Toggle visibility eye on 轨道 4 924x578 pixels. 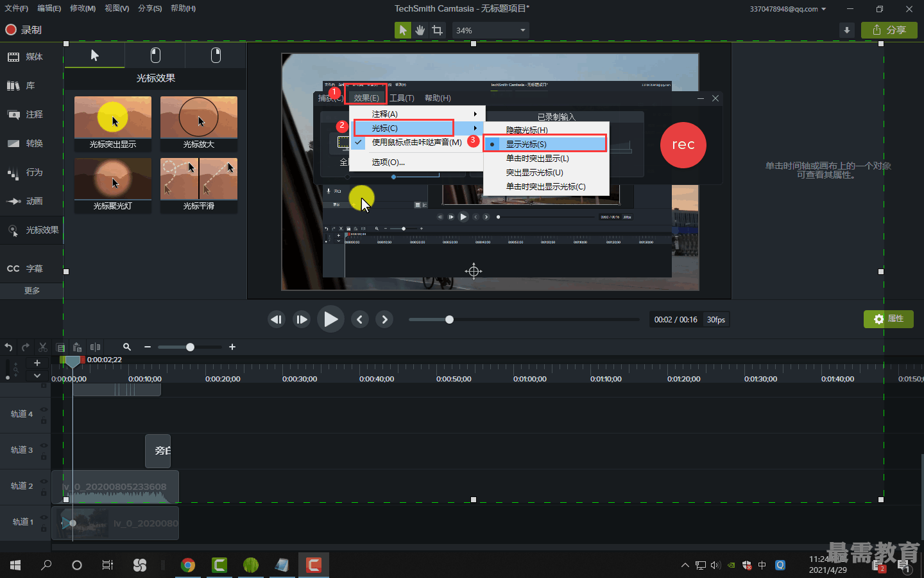pyautogui.click(x=44, y=410)
